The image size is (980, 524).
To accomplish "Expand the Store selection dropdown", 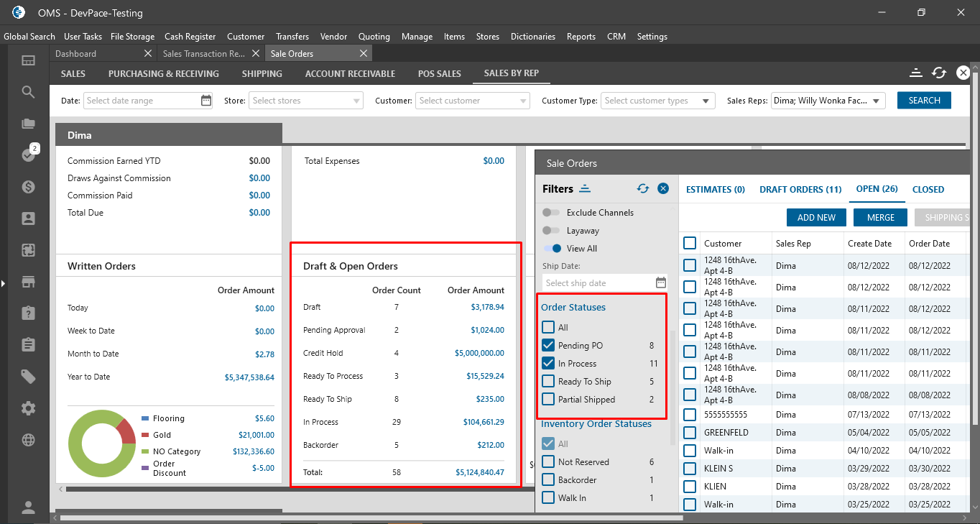I will pos(357,101).
